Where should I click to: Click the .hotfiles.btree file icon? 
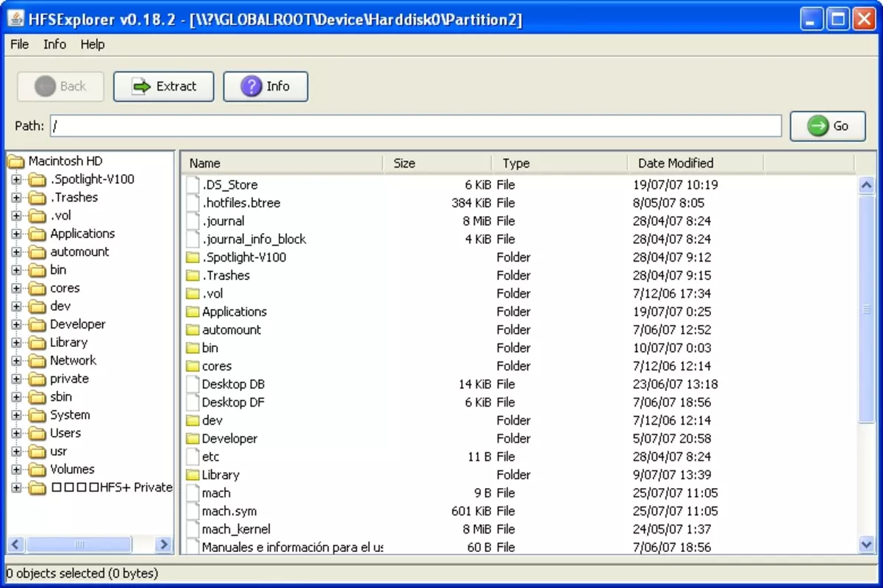point(193,203)
